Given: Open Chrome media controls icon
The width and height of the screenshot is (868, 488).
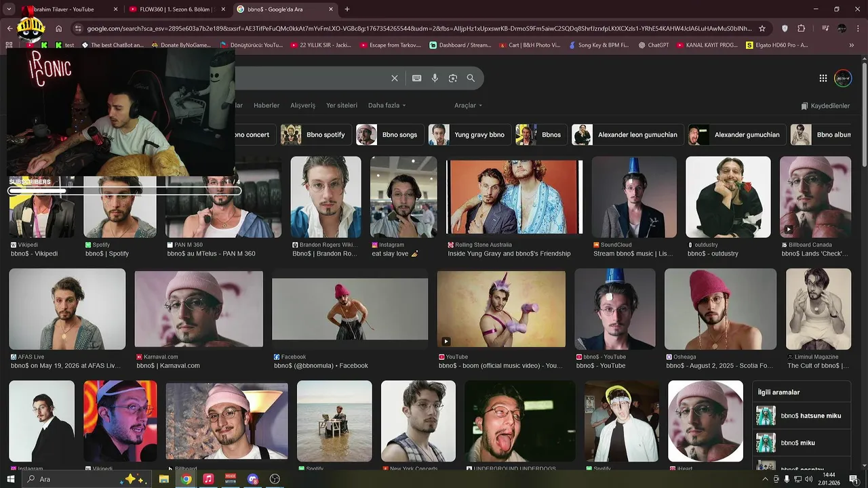Looking at the screenshot, I should click(825, 28).
